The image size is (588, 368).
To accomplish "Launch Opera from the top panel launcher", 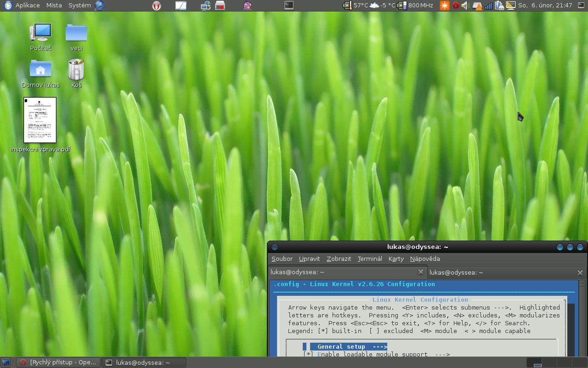I will [157, 6].
